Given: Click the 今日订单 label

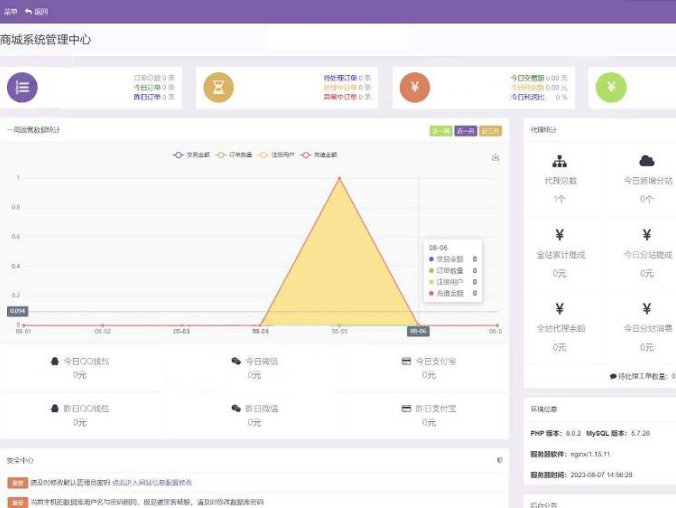Looking at the screenshot, I should point(147,88).
